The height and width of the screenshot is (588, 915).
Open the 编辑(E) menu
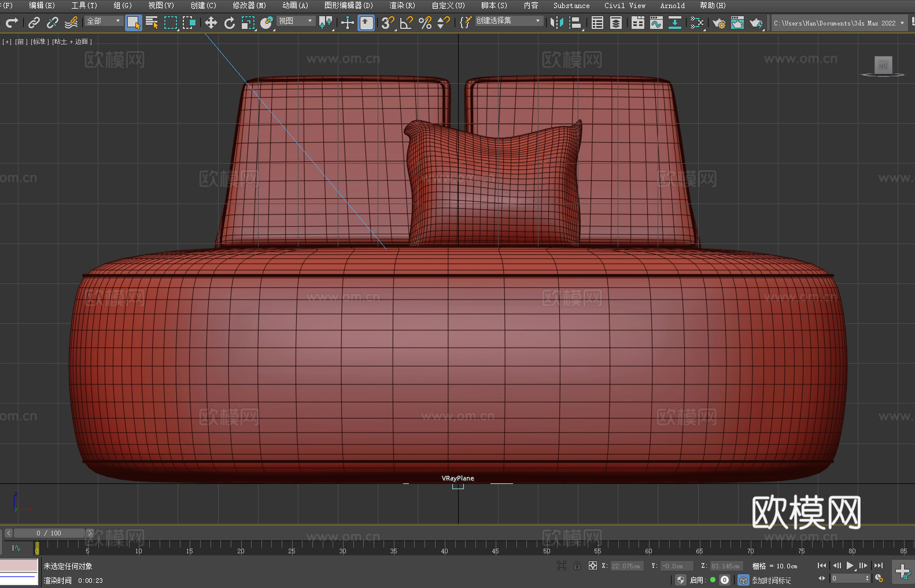pos(42,5)
